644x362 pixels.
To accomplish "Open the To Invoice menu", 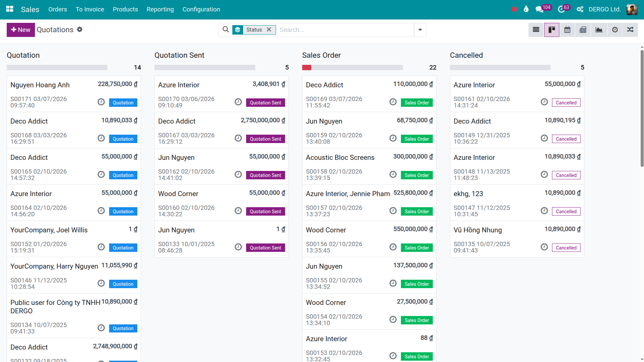I will (x=90, y=9).
